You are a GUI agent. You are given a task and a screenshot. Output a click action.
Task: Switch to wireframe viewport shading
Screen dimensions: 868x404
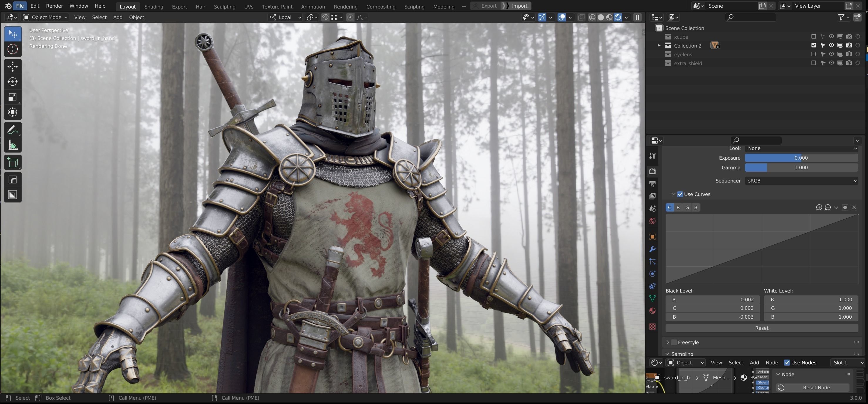592,18
